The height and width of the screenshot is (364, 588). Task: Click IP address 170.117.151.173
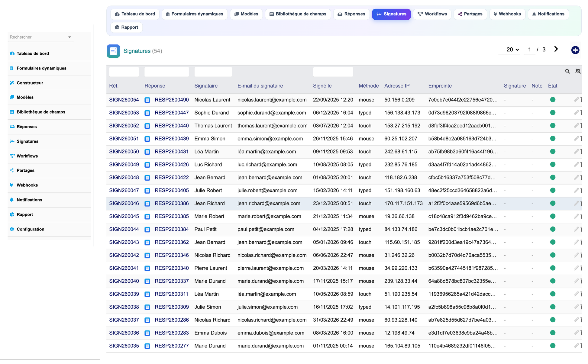(403, 204)
